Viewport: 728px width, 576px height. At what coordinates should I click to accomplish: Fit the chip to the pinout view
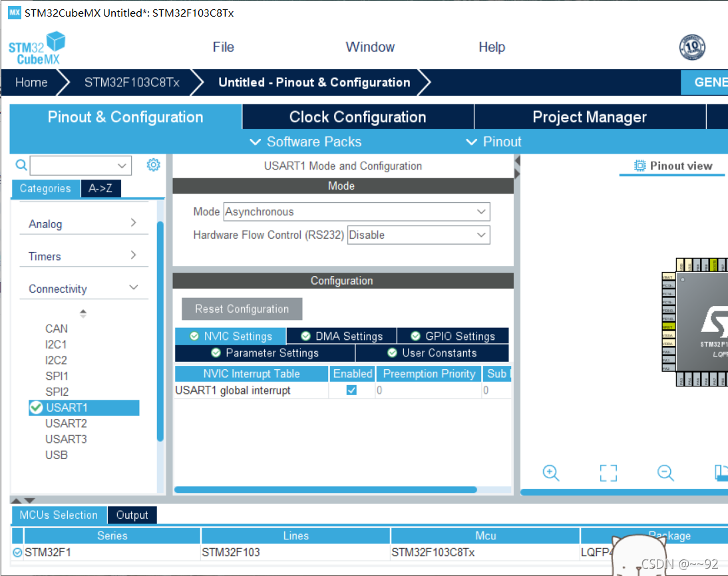608,472
